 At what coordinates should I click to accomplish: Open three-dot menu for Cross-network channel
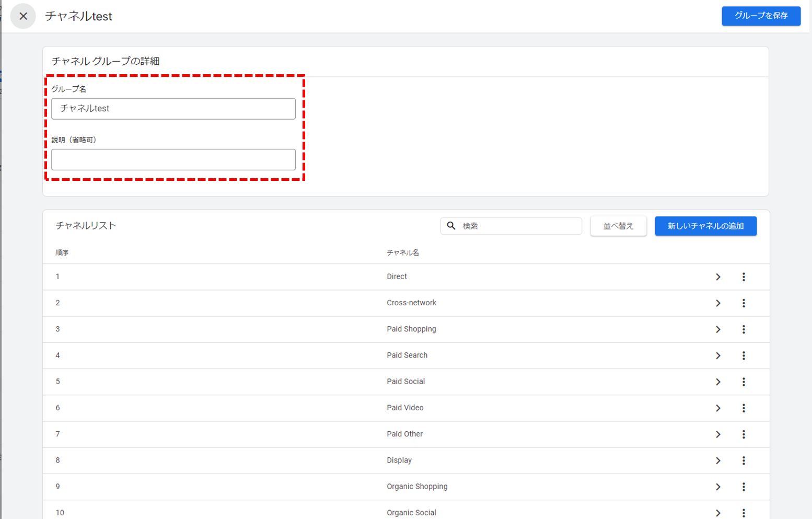point(744,303)
